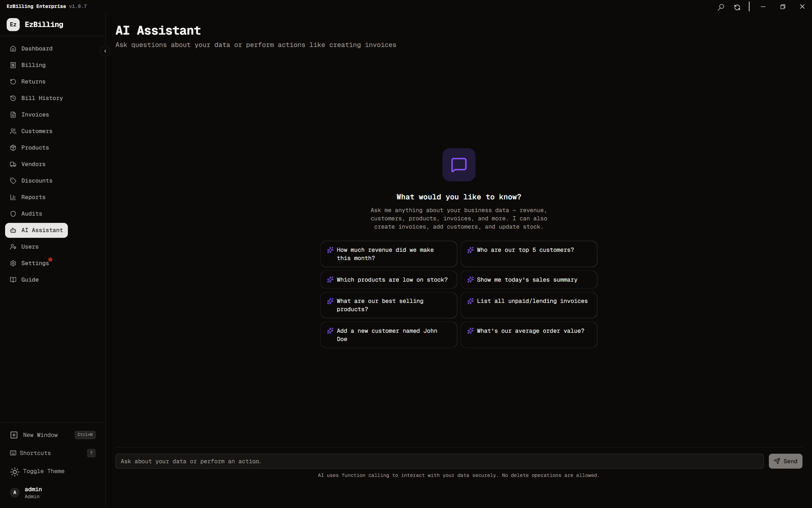
Task: Ask how much revenue this month
Action: click(x=389, y=254)
